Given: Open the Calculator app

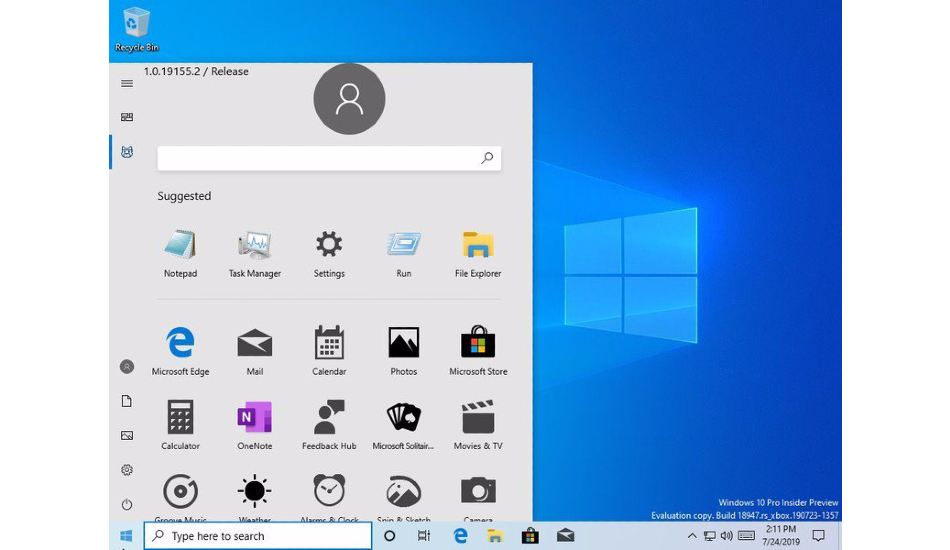Looking at the screenshot, I should pos(181,425).
